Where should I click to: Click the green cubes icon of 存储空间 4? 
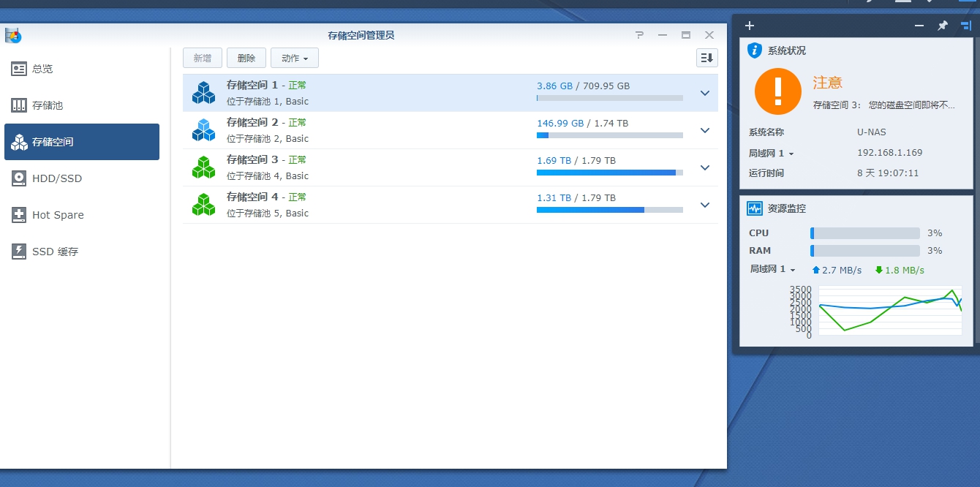pyautogui.click(x=203, y=205)
